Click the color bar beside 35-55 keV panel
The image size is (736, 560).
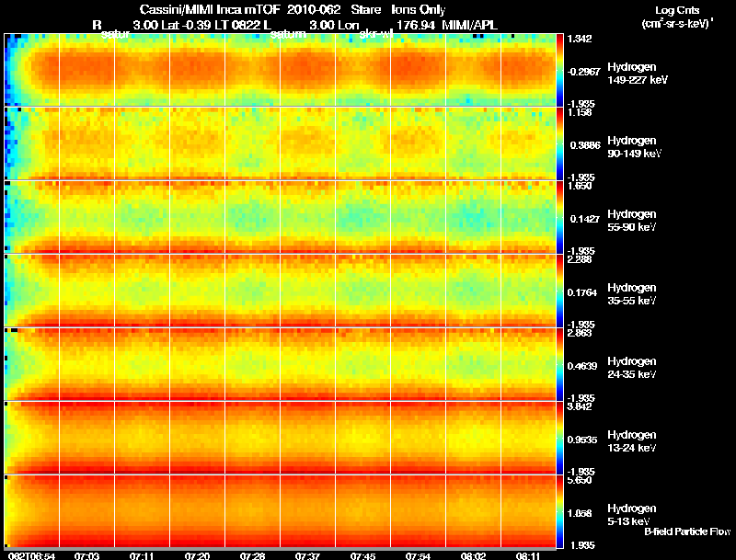pyautogui.click(x=560, y=291)
